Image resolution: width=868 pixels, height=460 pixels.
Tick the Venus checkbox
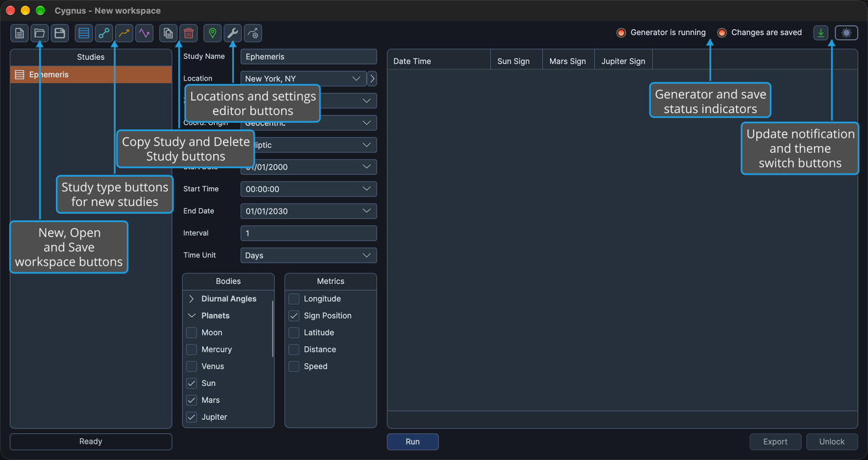[192, 366]
